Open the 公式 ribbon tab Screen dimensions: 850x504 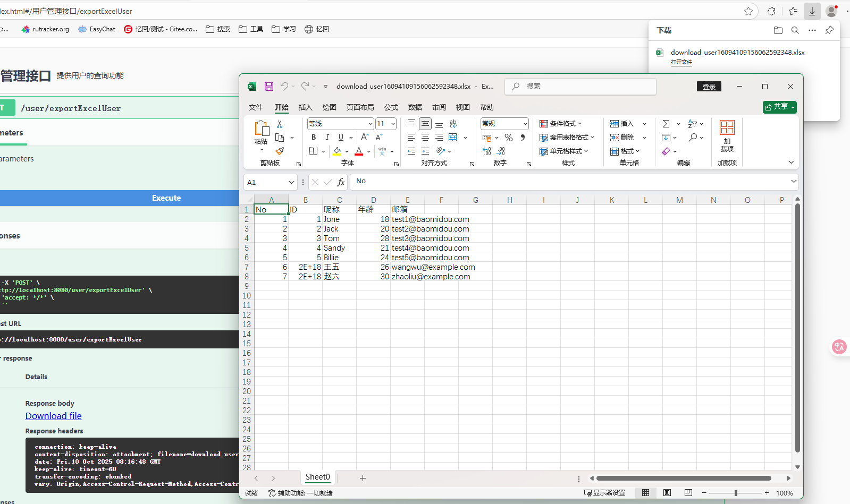pyautogui.click(x=391, y=107)
